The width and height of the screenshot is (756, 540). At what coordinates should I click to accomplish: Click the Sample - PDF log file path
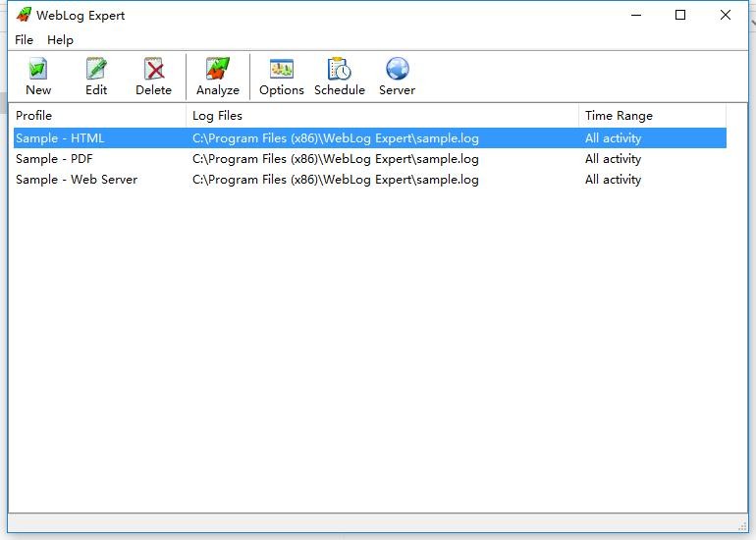[x=336, y=159]
